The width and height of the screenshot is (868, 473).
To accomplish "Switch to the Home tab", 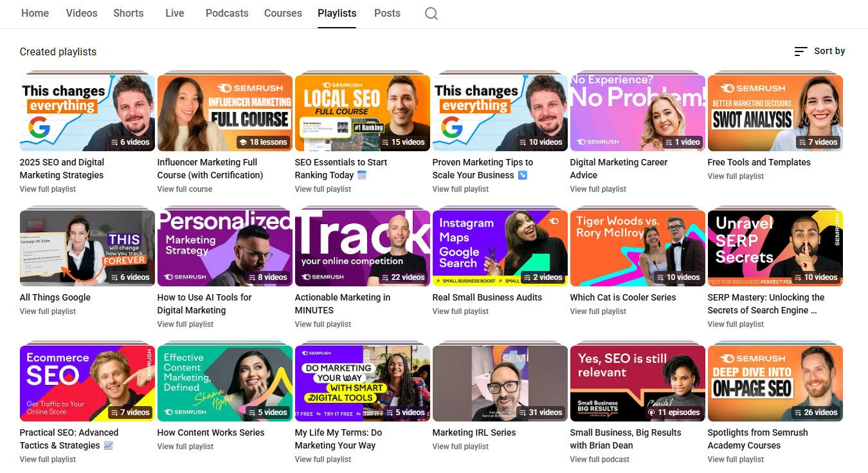I will tap(35, 13).
